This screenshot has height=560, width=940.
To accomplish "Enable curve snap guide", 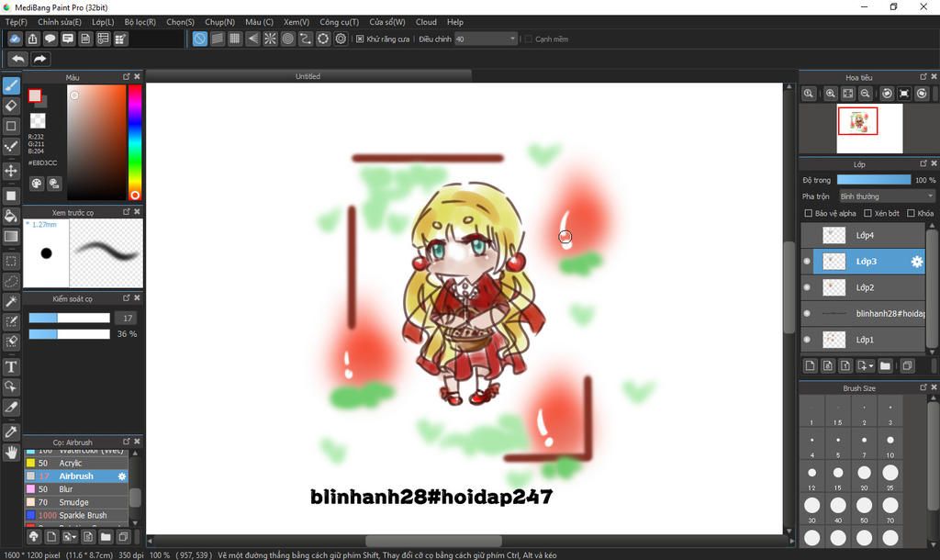I will click(306, 39).
